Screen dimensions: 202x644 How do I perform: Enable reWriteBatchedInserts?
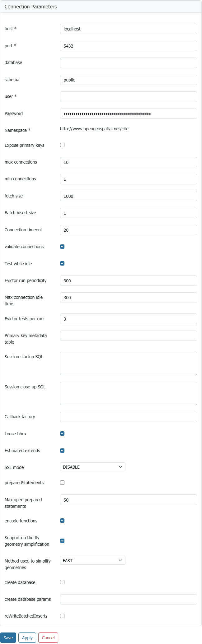pos(62,616)
